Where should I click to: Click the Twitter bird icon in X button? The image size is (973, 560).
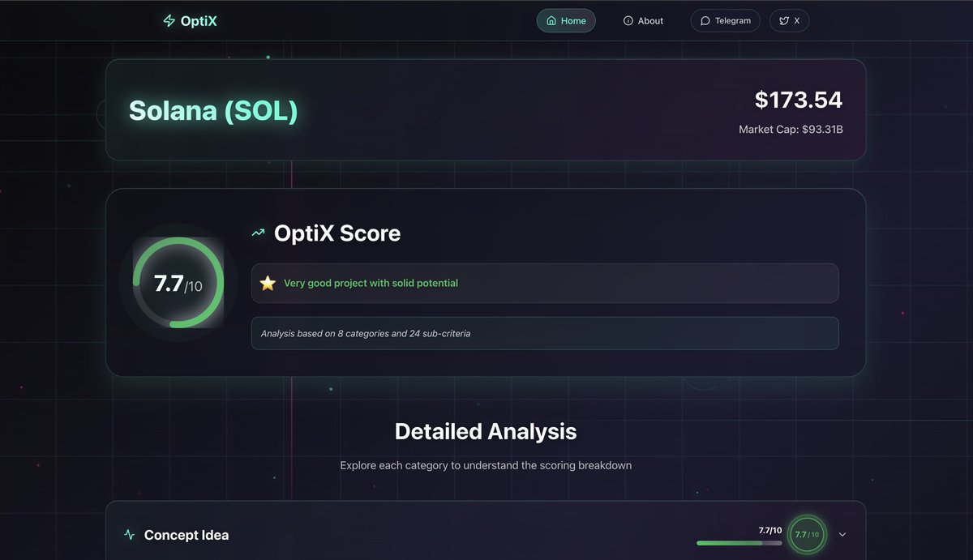coord(784,21)
